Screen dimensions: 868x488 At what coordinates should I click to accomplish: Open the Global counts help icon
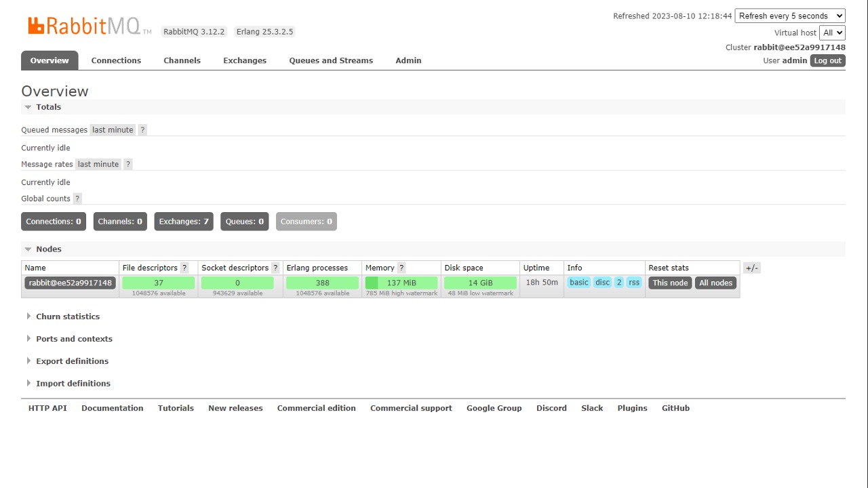click(x=77, y=199)
